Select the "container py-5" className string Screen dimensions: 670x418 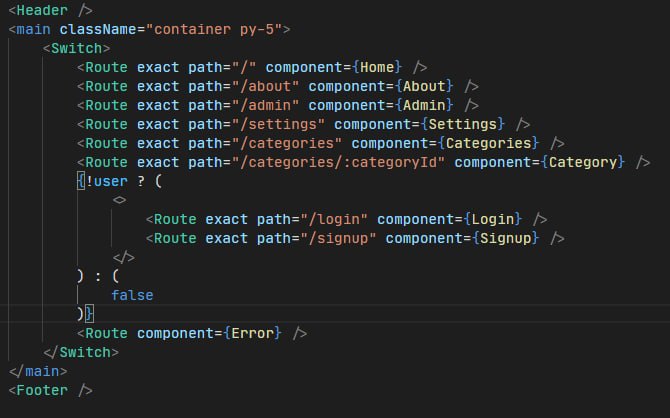click(214, 28)
